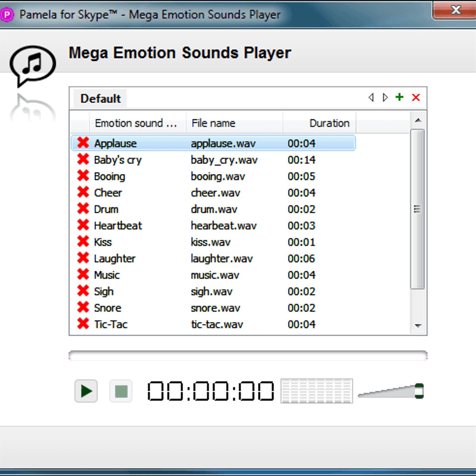476x476 pixels.
Task: Switch to the Default tab
Action: tap(101, 98)
